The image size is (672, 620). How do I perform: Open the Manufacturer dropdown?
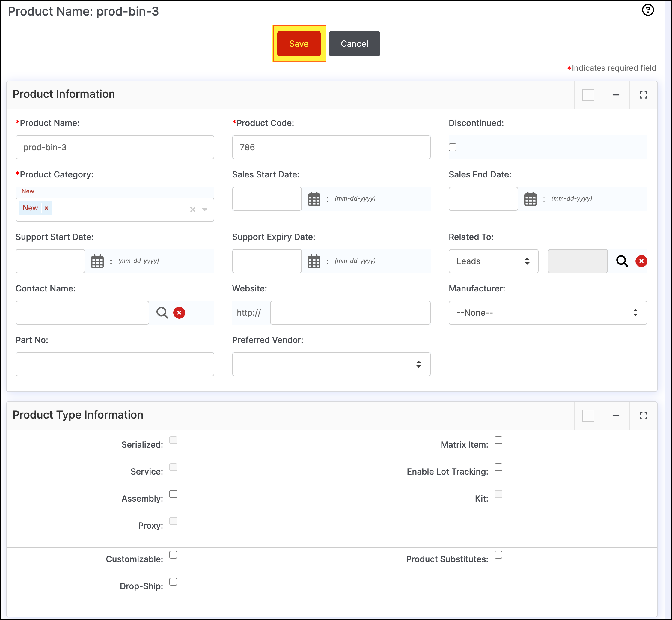coord(548,313)
